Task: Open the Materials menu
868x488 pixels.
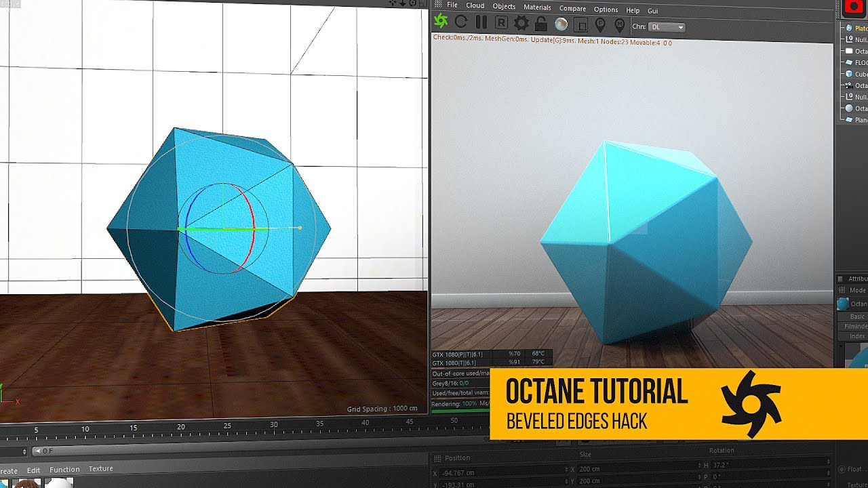Action: (x=537, y=7)
